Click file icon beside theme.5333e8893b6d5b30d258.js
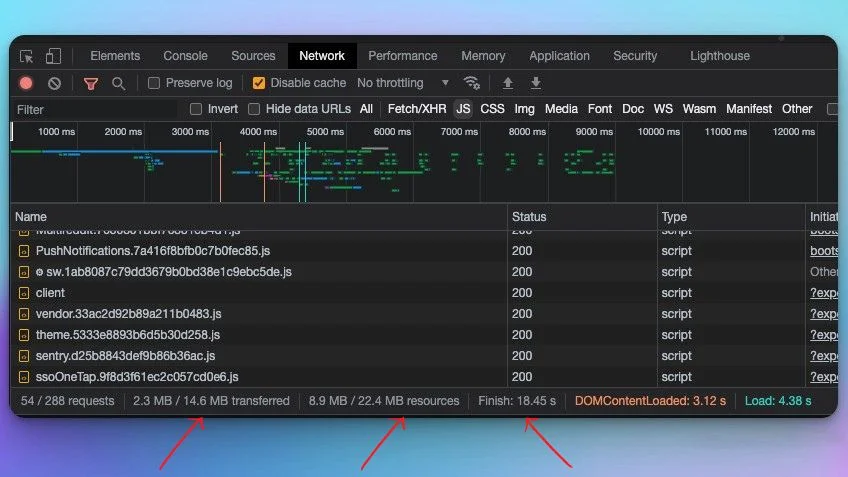This screenshot has width=848, height=477. (24, 335)
